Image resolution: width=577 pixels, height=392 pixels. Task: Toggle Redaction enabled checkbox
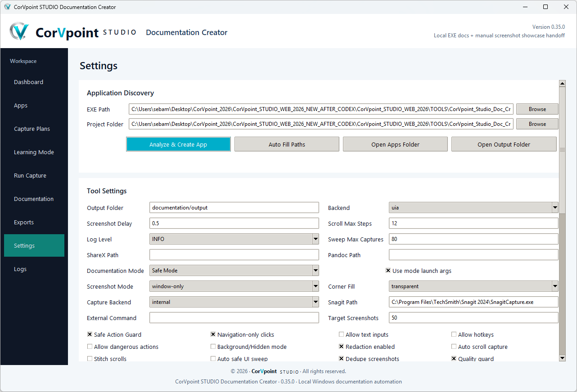(x=341, y=347)
